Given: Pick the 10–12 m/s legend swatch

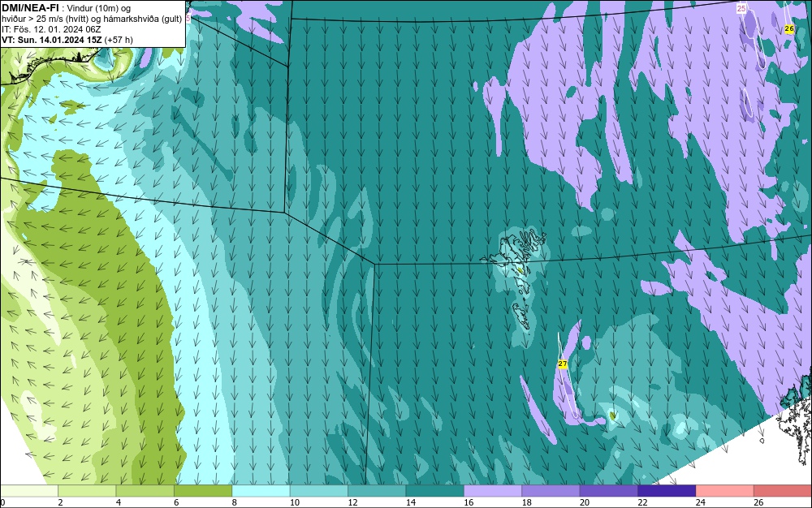Looking at the screenshot, I should pyautogui.click(x=319, y=491).
